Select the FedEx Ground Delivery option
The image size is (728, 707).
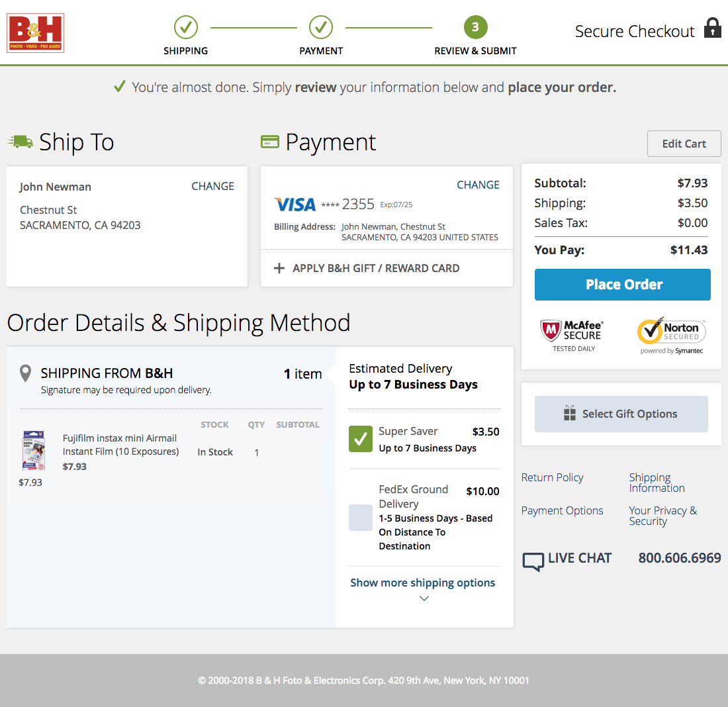pyautogui.click(x=360, y=518)
